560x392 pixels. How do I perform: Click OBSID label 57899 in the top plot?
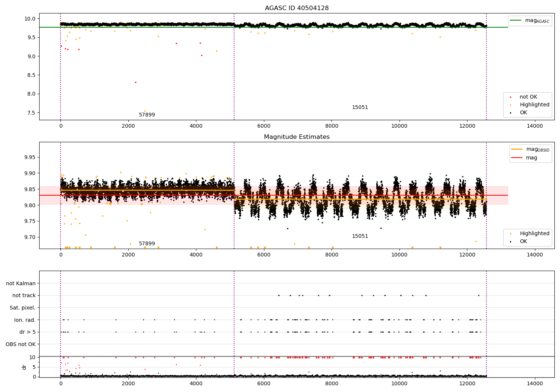point(147,115)
